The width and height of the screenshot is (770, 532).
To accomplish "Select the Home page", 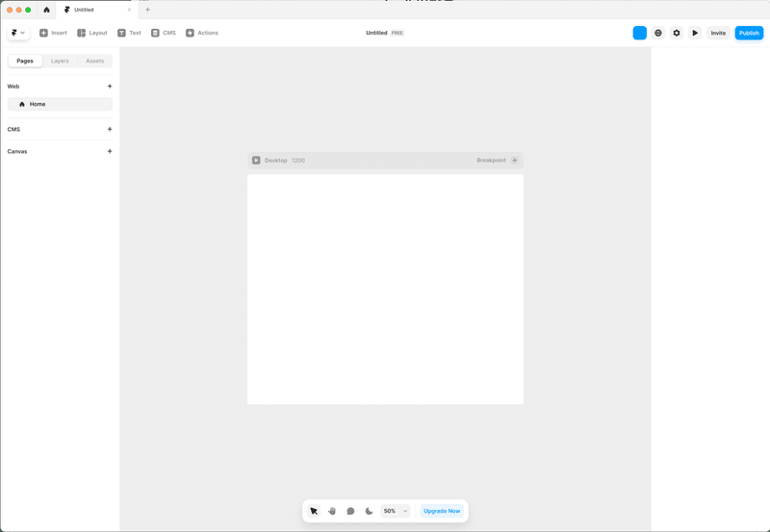I will 60,104.
